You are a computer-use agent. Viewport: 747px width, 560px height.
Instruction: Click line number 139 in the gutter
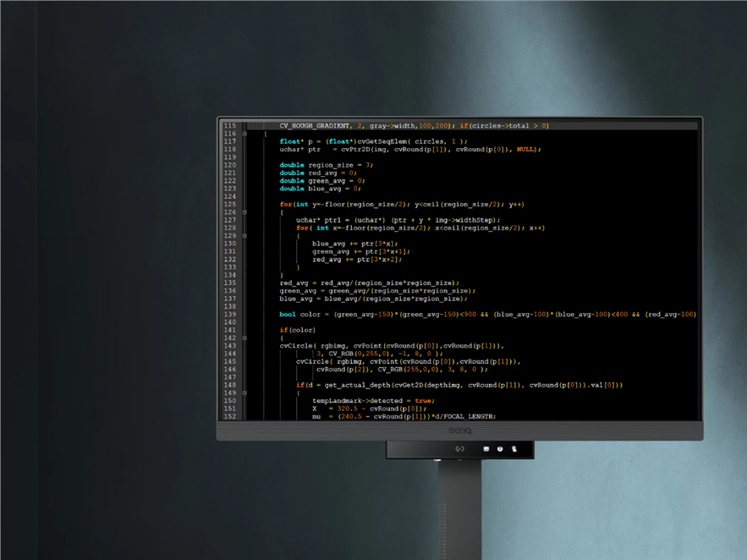pos(229,314)
